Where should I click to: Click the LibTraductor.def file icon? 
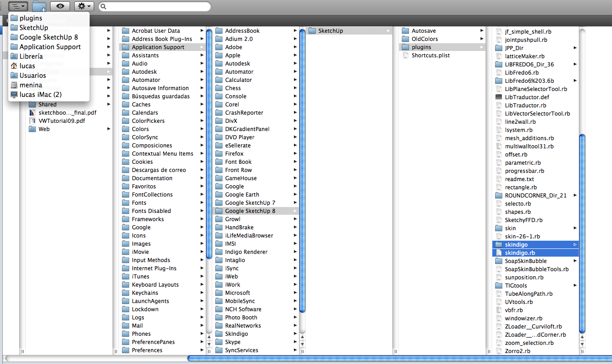(499, 97)
